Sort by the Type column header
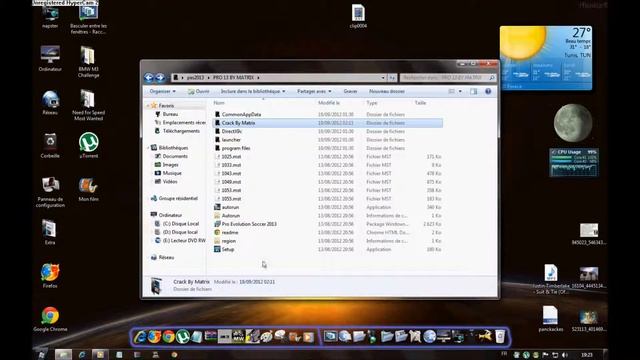The height and width of the screenshot is (360, 640). tap(372, 103)
